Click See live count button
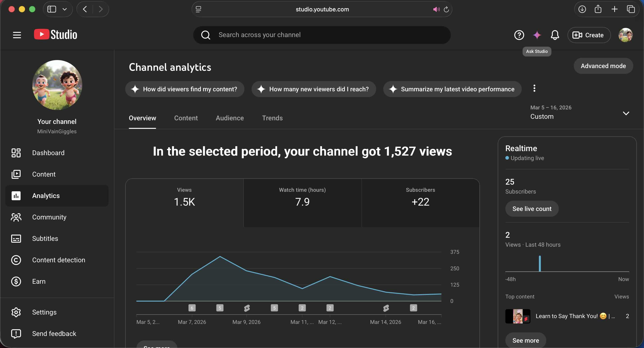This screenshot has height=348, width=644. [532, 209]
